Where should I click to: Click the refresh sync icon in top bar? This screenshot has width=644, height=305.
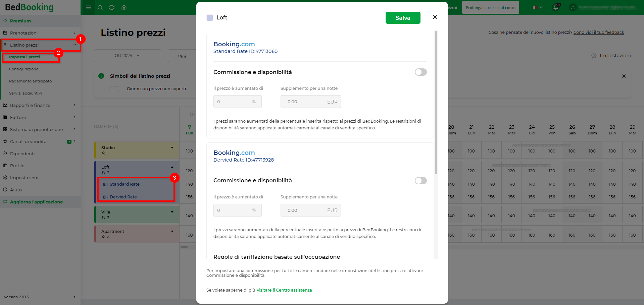tap(112, 7)
